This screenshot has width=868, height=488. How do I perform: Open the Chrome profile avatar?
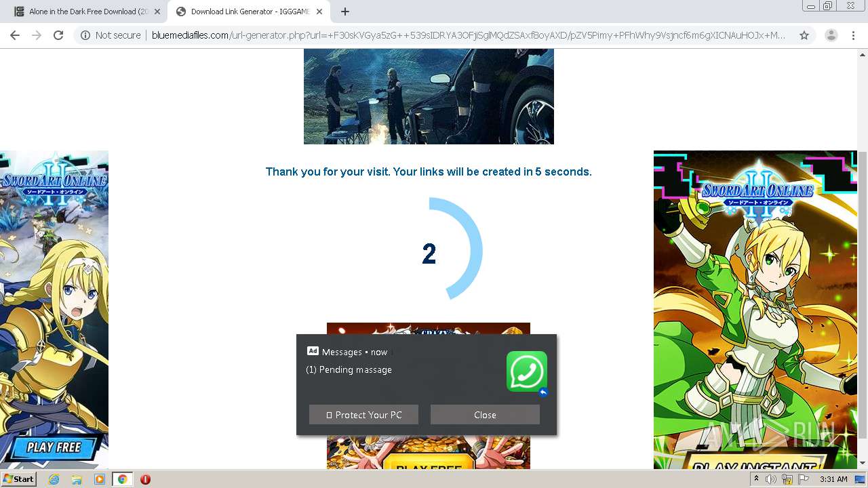[x=831, y=35]
